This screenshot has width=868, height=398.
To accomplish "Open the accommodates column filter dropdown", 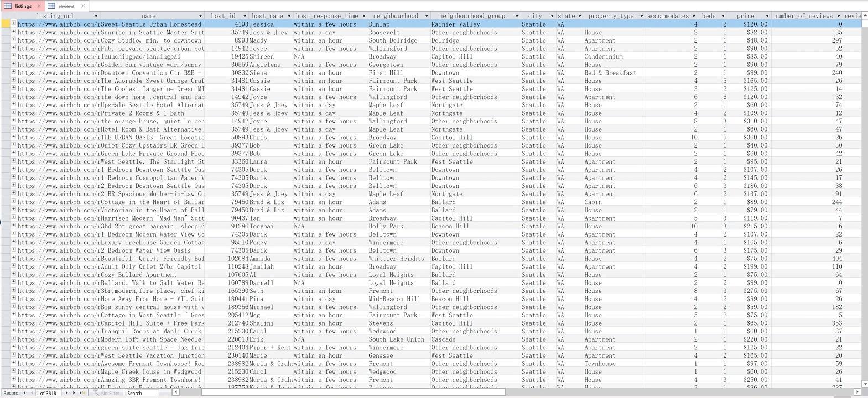I will [694, 16].
